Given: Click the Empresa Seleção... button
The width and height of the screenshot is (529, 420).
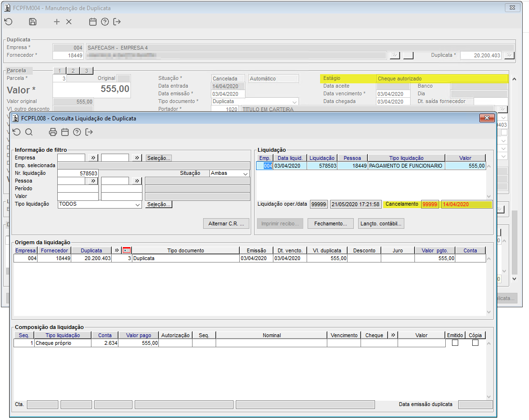Looking at the screenshot, I should pos(158,158).
